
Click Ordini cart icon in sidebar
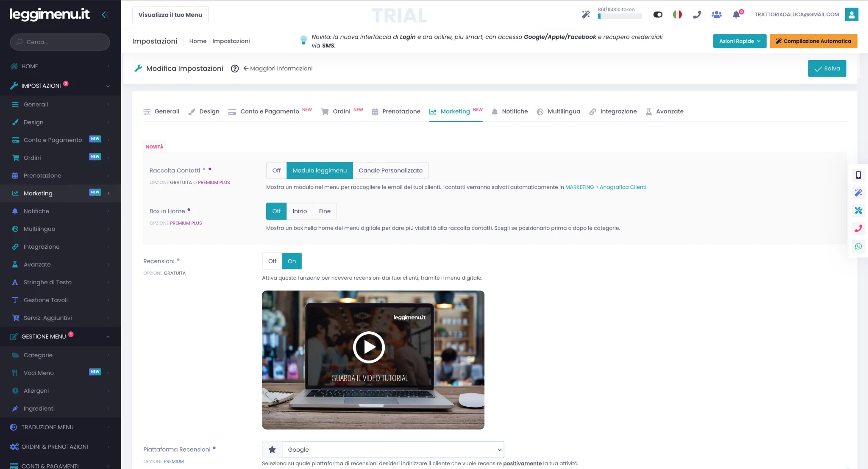pyautogui.click(x=16, y=158)
